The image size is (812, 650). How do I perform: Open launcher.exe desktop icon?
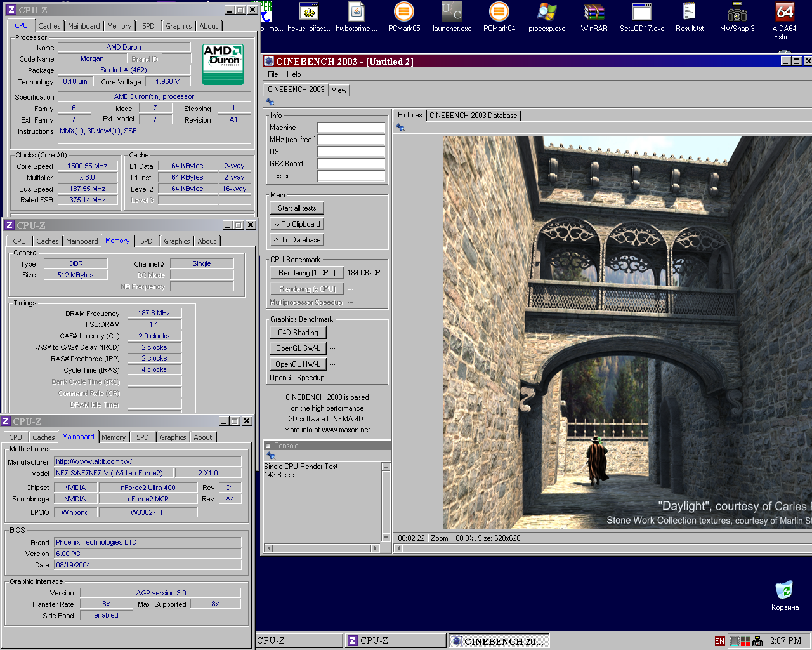tap(452, 17)
